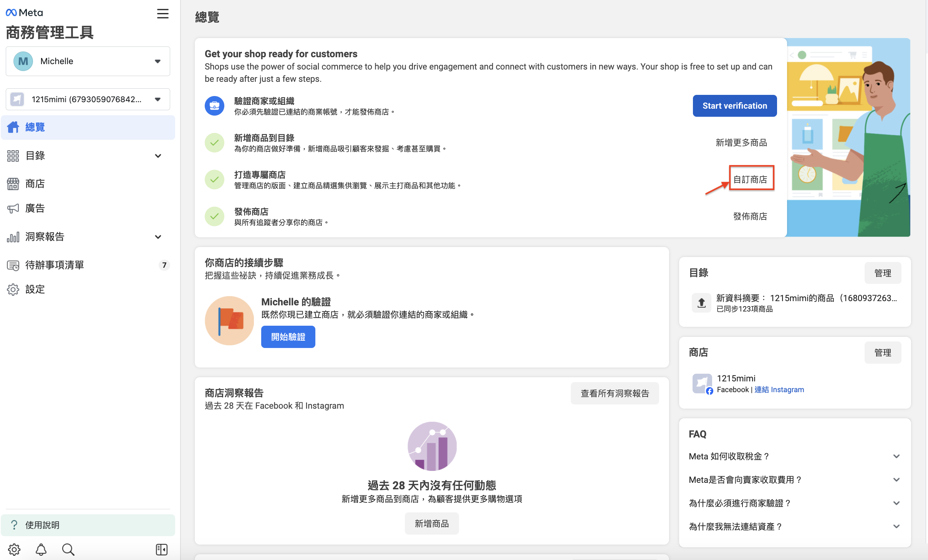Screen dimensions: 928x560
Task: Click the catalog upload arrow icon
Action: (701, 303)
